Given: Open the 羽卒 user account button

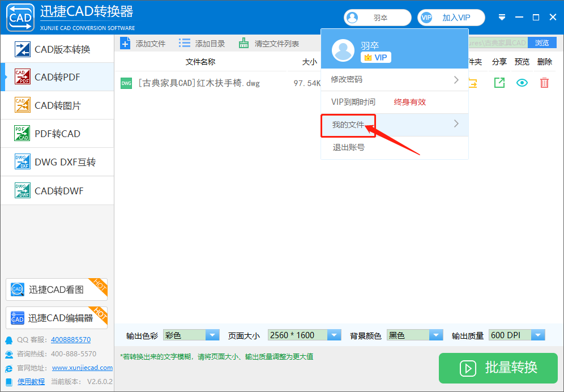Looking at the screenshot, I should pyautogui.click(x=377, y=18).
